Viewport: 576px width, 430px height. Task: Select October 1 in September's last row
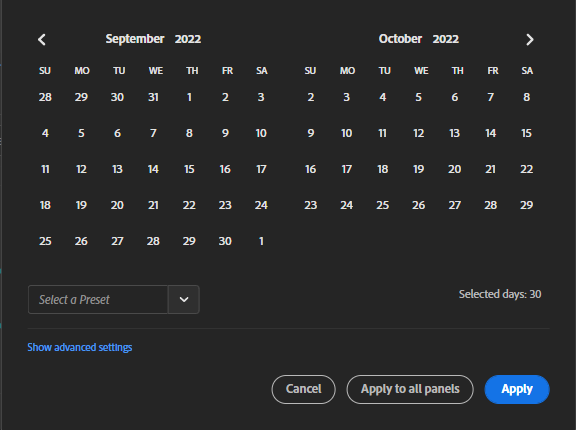[x=261, y=241]
